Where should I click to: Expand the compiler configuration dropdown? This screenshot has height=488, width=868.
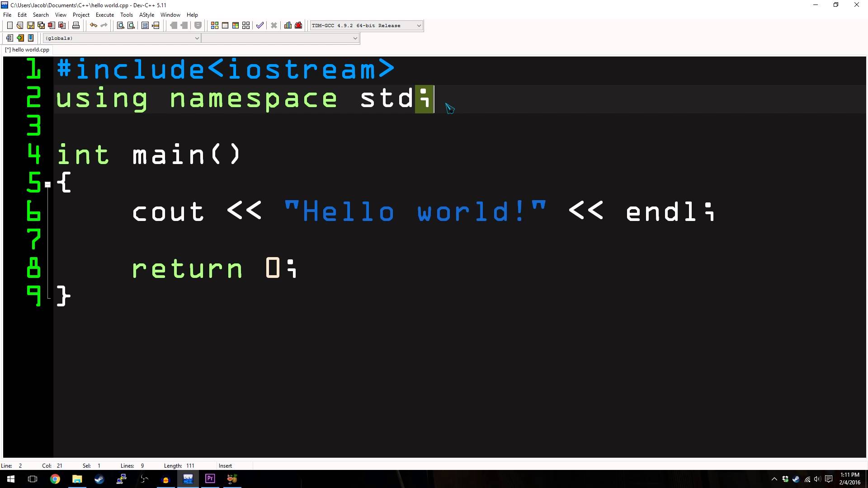pyautogui.click(x=419, y=25)
